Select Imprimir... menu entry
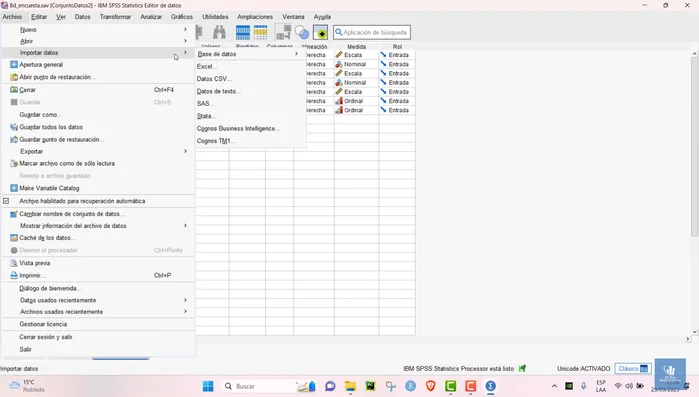Viewport: 699px width, 397px height. pyautogui.click(x=32, y=275)
